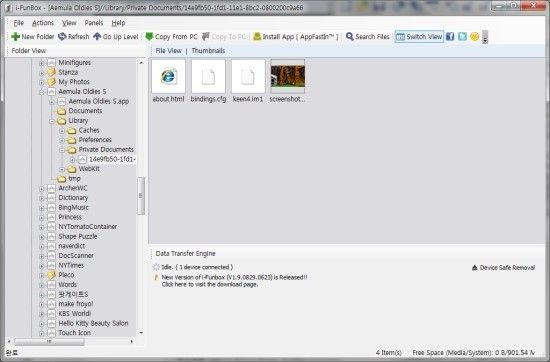
Task: Click the yellow smiley toolbar icon
Action: point(475,36)
